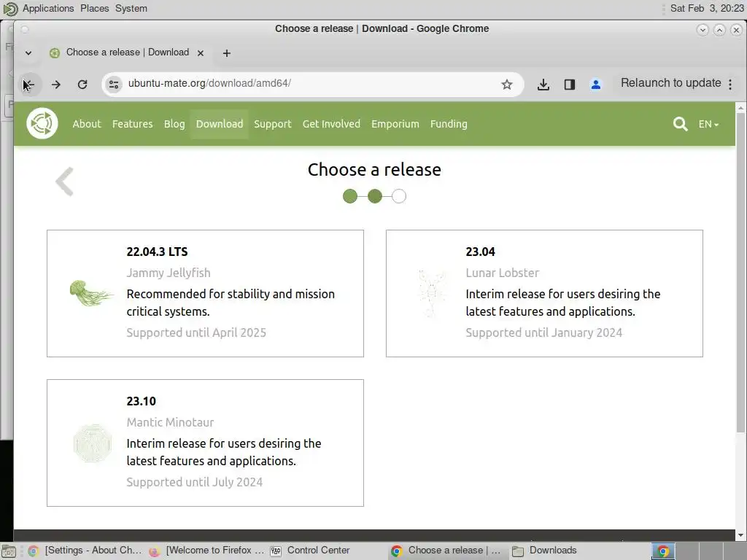Click the 'Mantic Minotaur' codename text

170,422
